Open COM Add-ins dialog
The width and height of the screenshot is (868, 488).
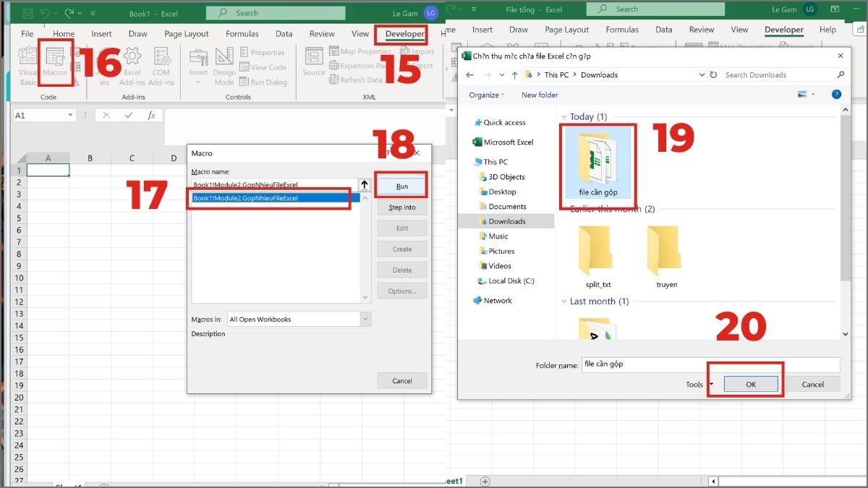161,66
